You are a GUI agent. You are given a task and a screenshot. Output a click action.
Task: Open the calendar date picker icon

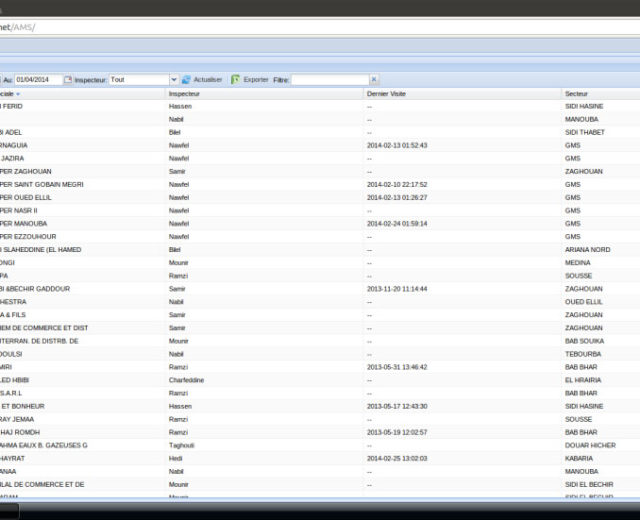tap(68, 80)
